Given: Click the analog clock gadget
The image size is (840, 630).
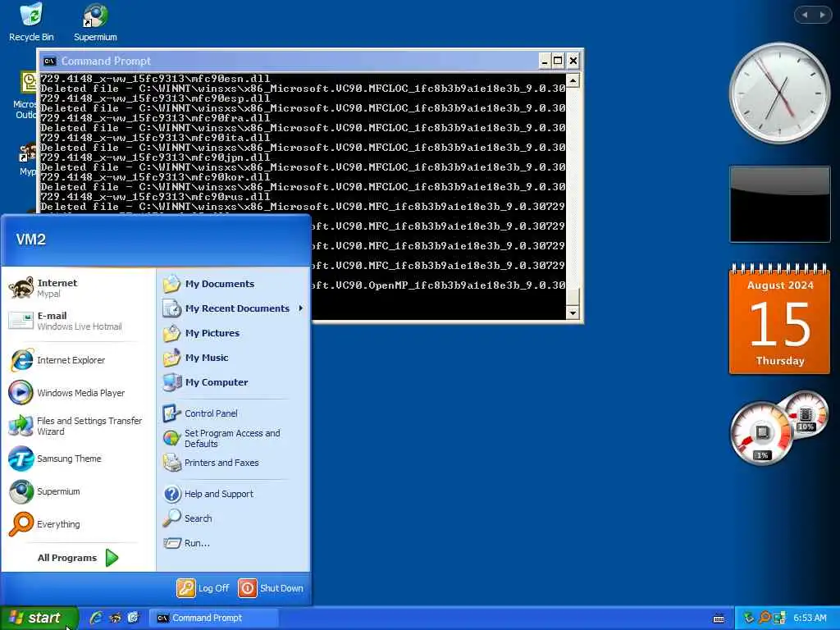Looking at the screenshot, I should (779, 94).
